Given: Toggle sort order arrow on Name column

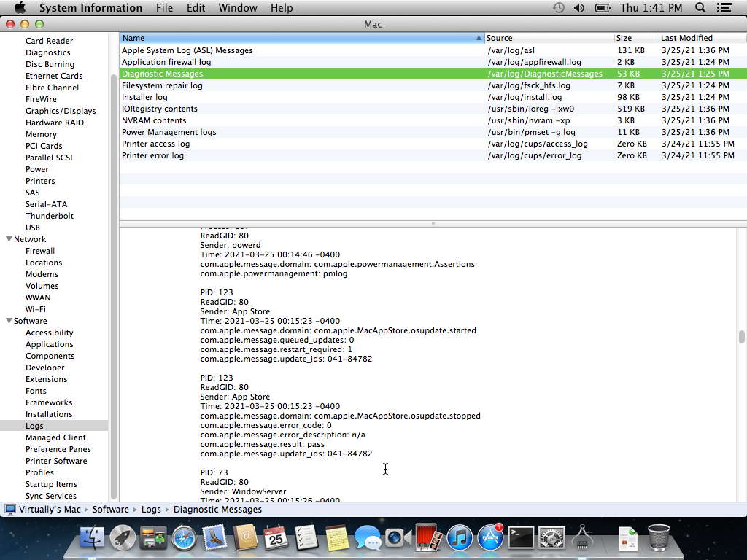Looking at the screenshot, I should point(479,38).
